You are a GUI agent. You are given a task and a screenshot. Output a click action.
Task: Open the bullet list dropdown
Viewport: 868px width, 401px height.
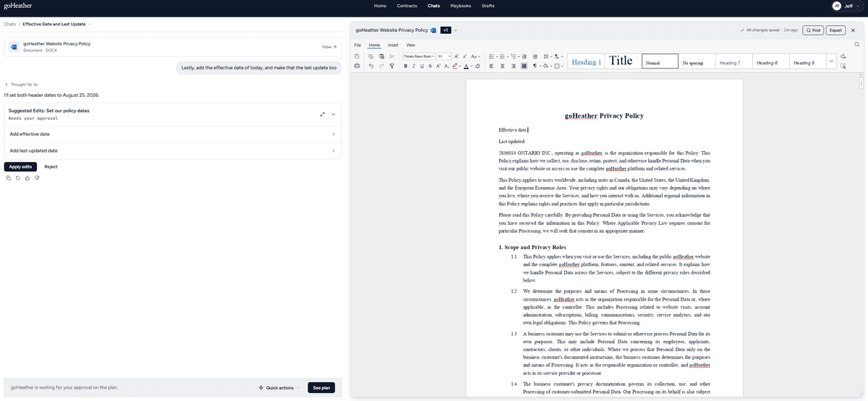pyautogui.click(x=497, y=56)
